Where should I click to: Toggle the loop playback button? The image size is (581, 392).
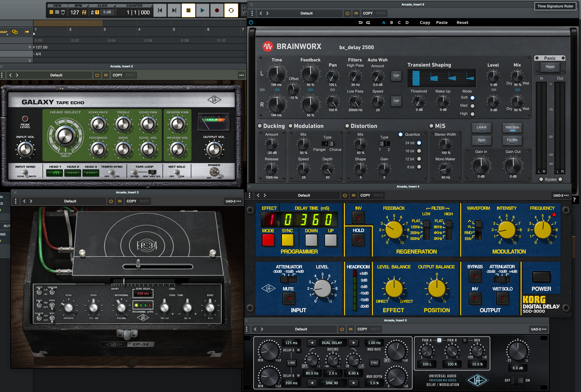click(231, 10)
